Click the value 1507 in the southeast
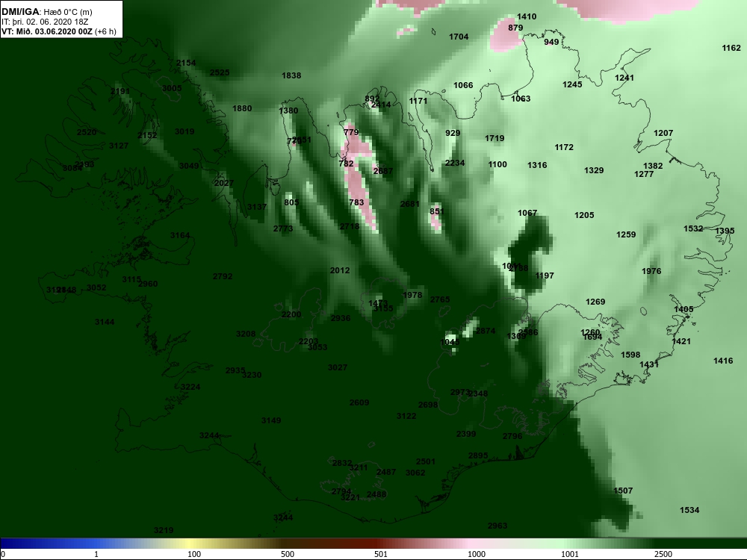Image resolution: width=747 pixels, height=560 pixels. (x=623, y=491)
